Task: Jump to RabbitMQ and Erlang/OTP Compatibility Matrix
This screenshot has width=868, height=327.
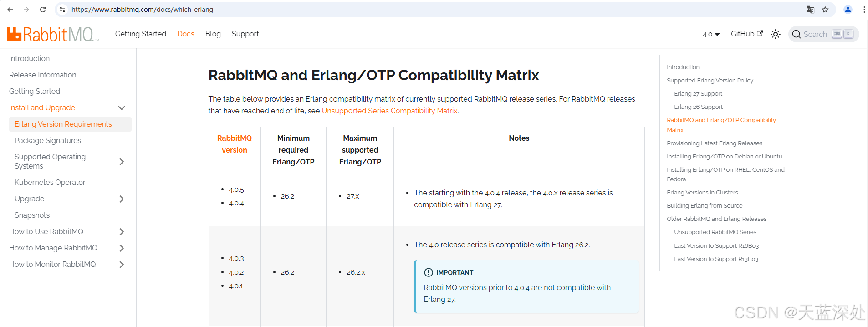Action: 721,125
